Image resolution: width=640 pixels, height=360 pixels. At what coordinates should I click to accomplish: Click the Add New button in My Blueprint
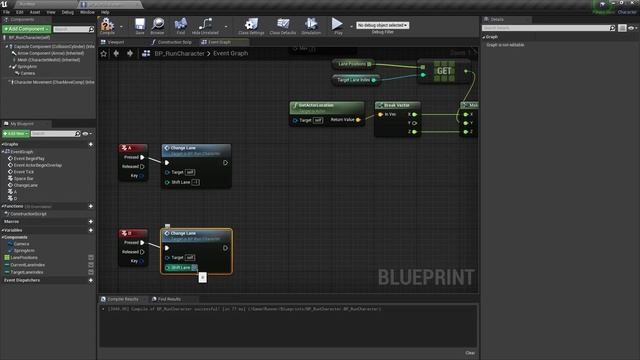tap(16, 133)
